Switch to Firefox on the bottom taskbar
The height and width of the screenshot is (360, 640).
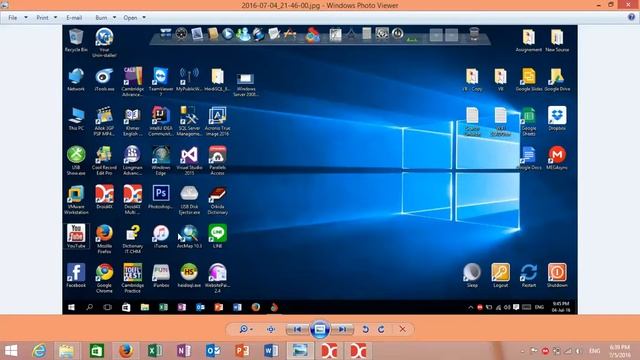coord(126,351)
